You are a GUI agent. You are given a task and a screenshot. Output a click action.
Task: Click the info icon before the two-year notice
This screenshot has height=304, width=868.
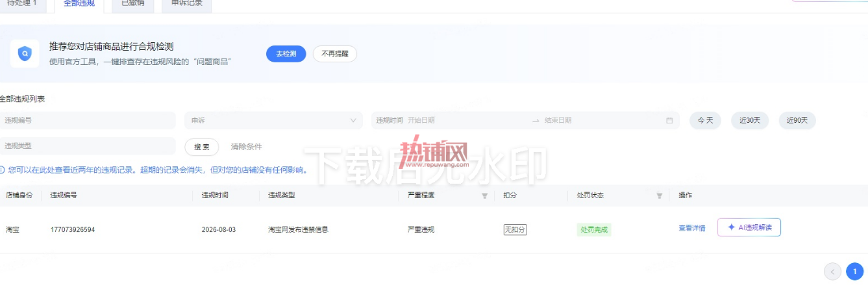click(x=2, y=170)
